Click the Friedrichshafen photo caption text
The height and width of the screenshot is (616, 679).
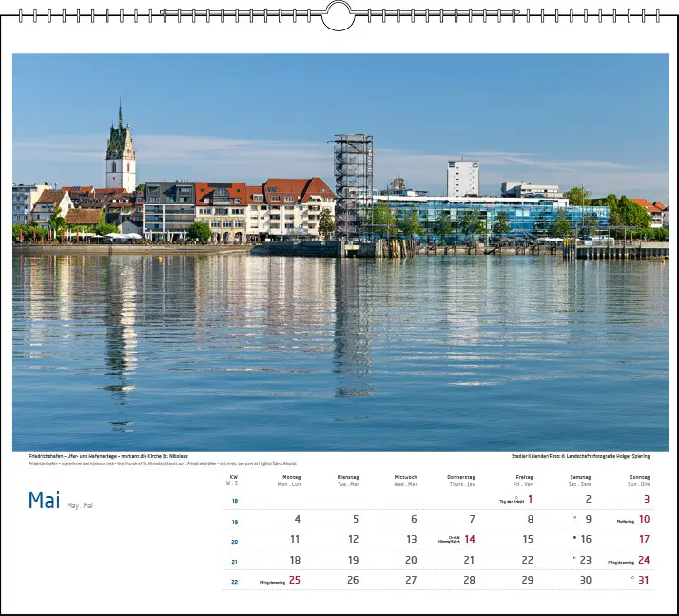click(108, 456)
